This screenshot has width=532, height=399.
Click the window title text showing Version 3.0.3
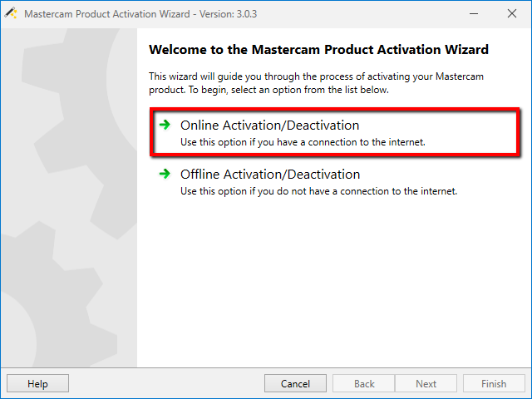[140, 14]
